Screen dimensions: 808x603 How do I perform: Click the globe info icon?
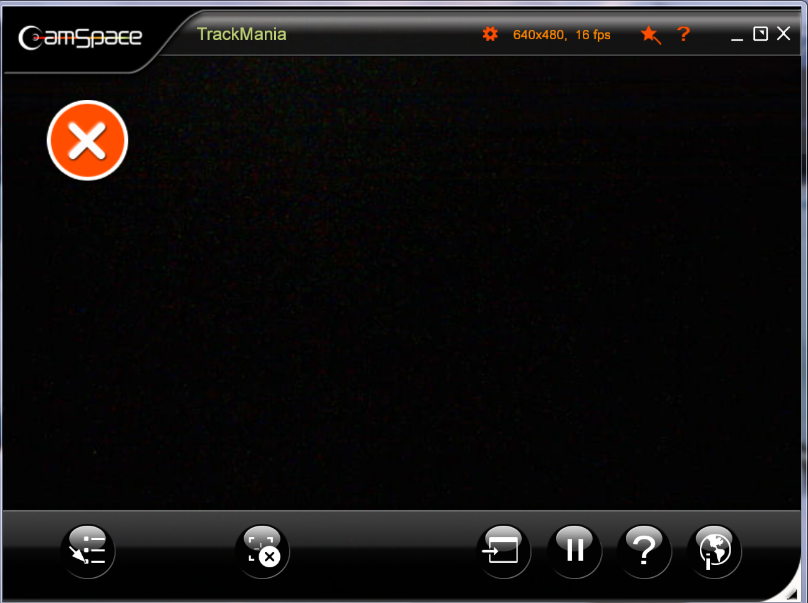[x=715, y=550]
